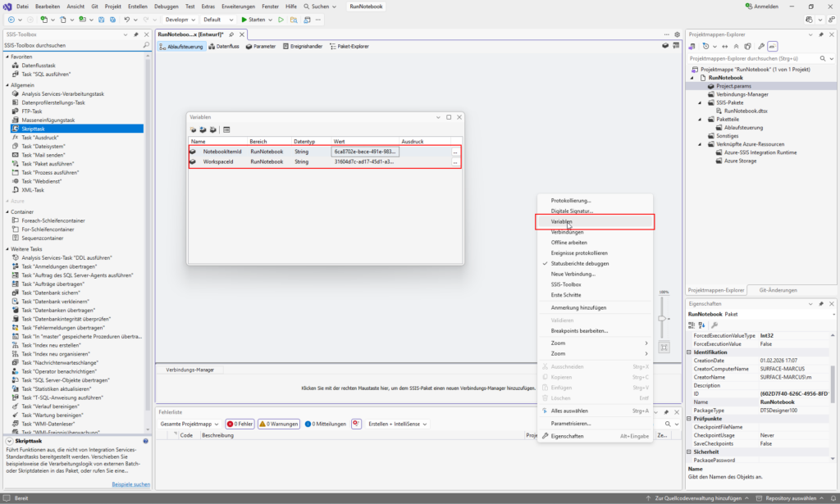This screenshot has height=504, width=840.
Task: Open the WorkspaceId value ellipsis editor
Action: (x=454, y=161)
